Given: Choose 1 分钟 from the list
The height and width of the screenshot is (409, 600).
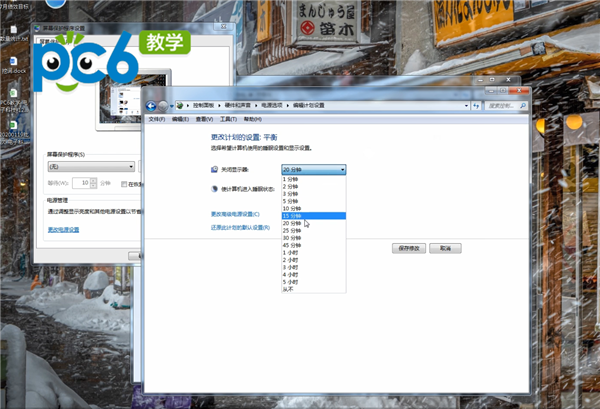Looking at the screenshot, I should point(314,179).
